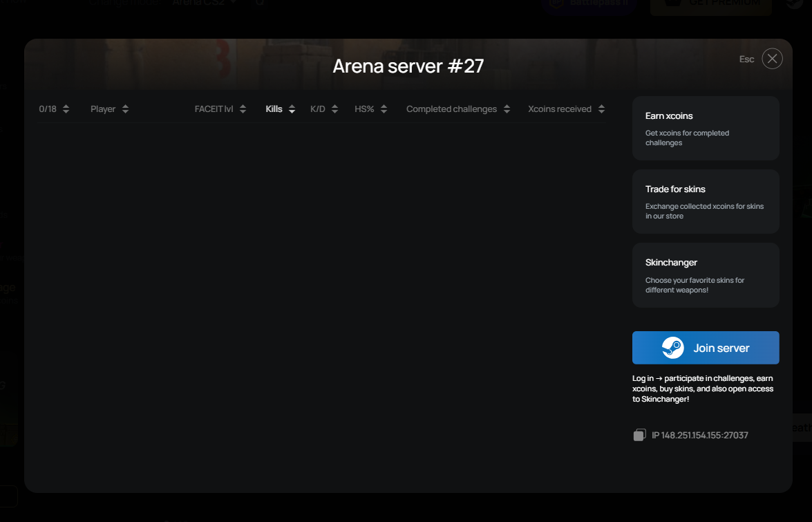Sort by Xcoins received column arrows
Image resolution: width=812 pixels, height=522 pixels.
tap(601, 109)
